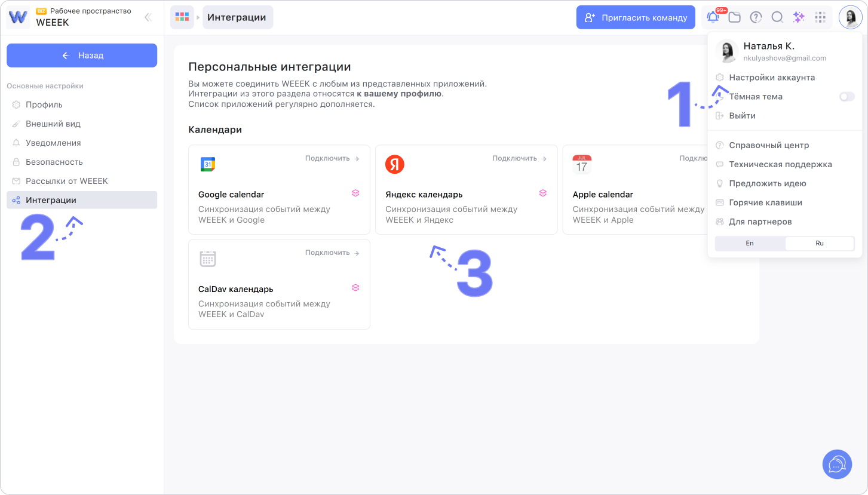The image size is (868, 495).
Task: Click the colorful services grid icon in breadcrumb
Action: pos(182,17)
